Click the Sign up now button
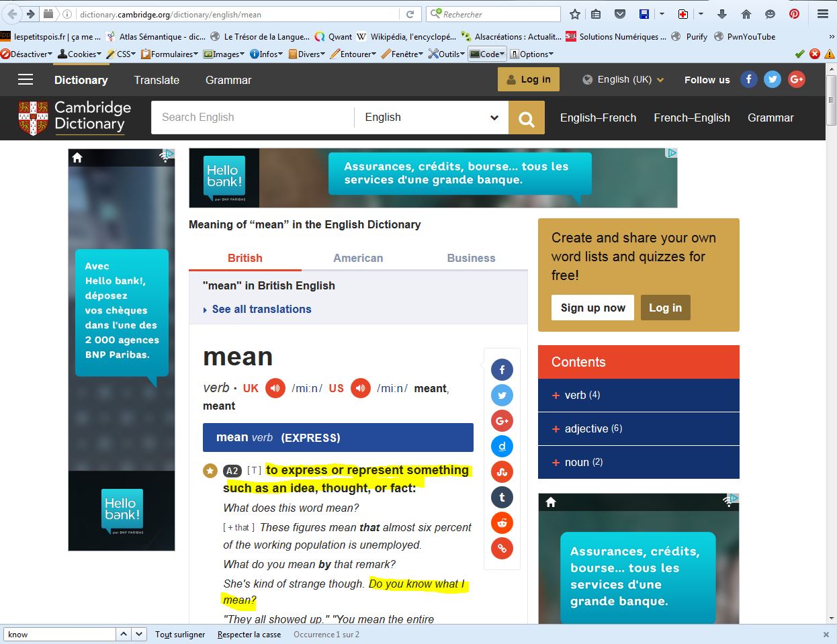 (592, 308)
